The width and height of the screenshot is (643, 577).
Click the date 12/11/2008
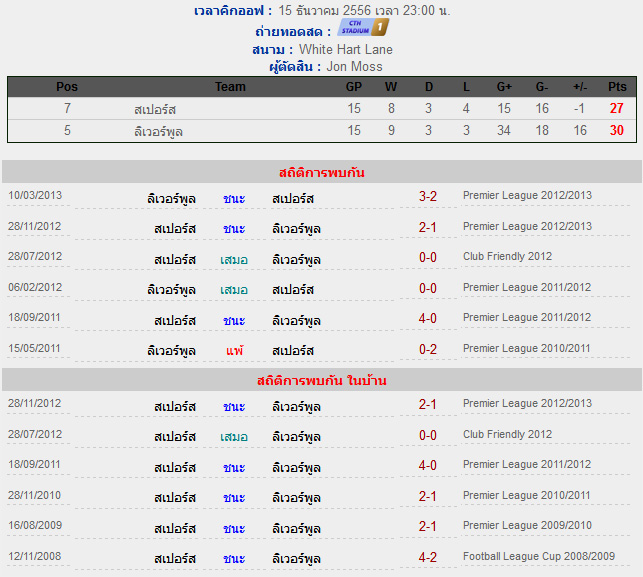coord(34,556)
